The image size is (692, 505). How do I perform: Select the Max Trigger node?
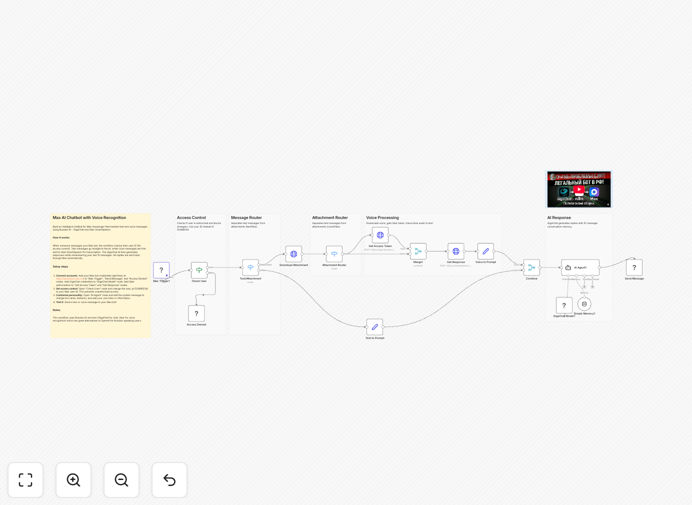tap(161, 270)
